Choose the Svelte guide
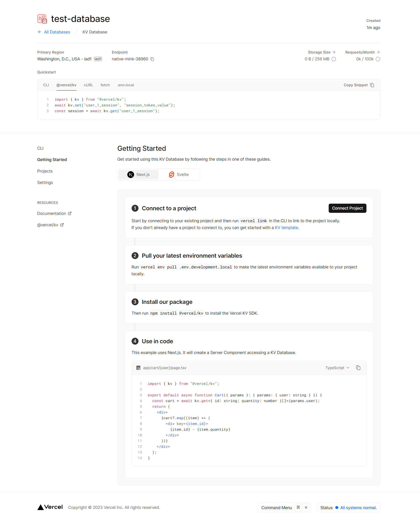 tap(179, 175)
